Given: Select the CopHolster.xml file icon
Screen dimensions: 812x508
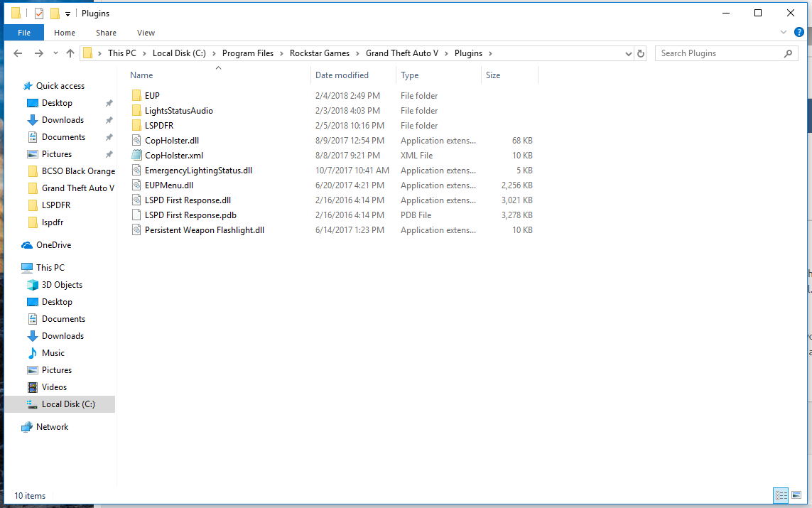Looking at the screenshot, I should pos(136,156).
